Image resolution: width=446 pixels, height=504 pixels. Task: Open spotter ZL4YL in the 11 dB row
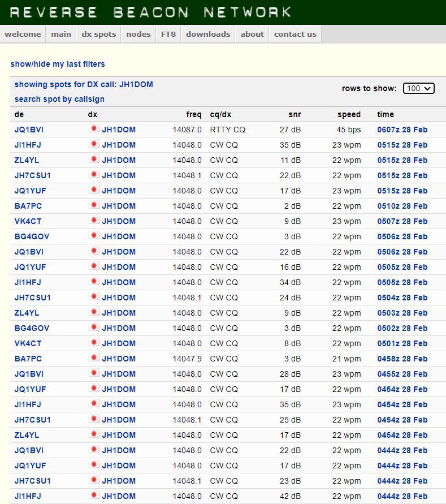coord(27,160)
